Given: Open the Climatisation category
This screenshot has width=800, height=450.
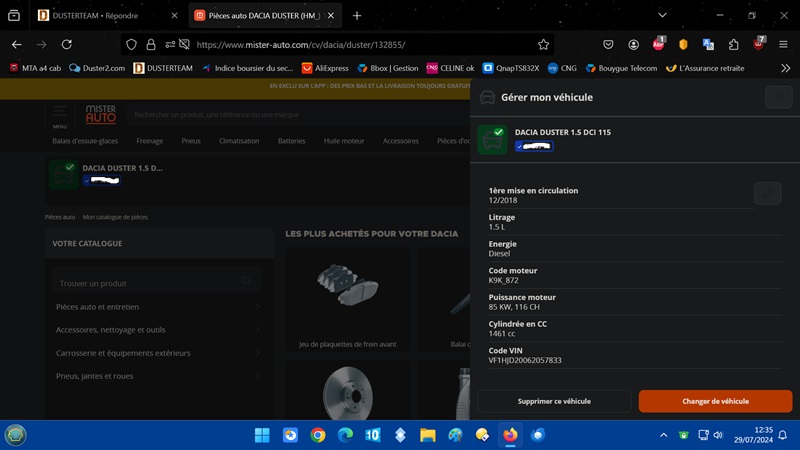Looking at the screenshot, I should click(x=239, y=141).
